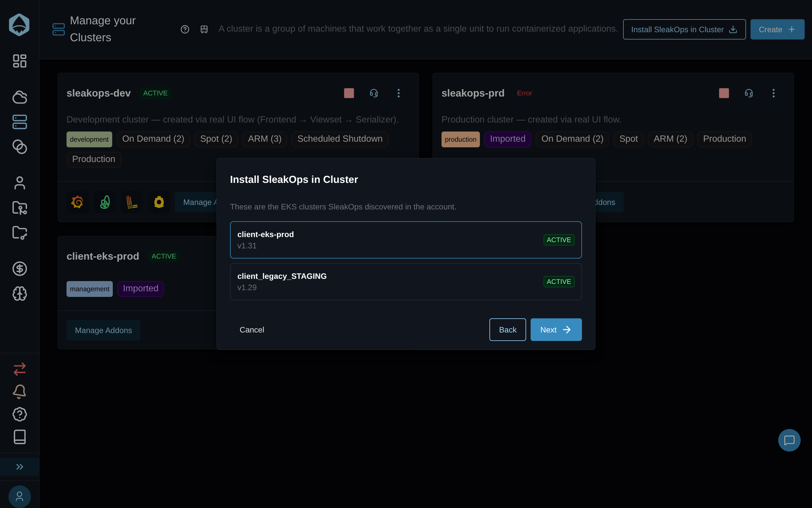Click the Loki addon icon
The image size is (812, 508).
[x=132, y=202]
